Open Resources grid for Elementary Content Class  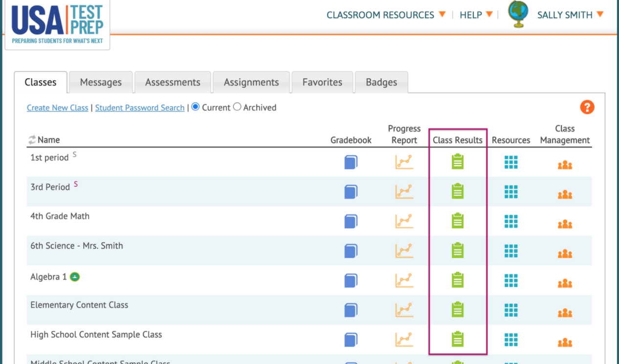point(511,310)
